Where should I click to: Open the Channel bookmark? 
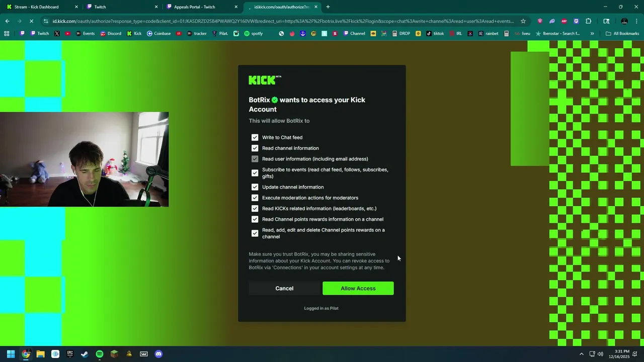(354, 34)
